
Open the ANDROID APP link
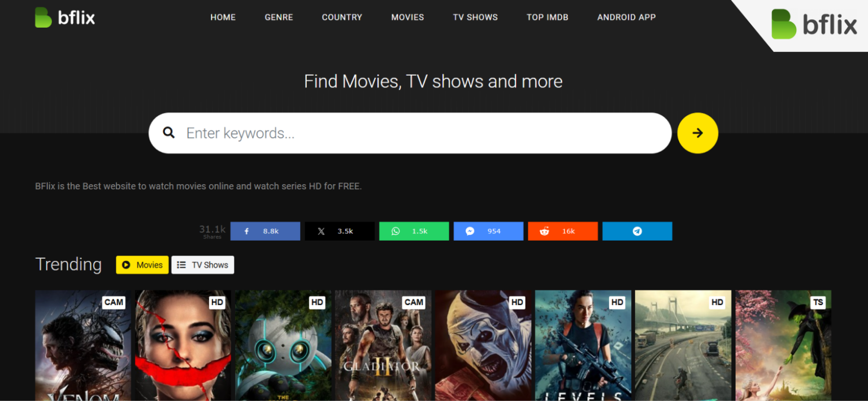(x=626, y=17)
